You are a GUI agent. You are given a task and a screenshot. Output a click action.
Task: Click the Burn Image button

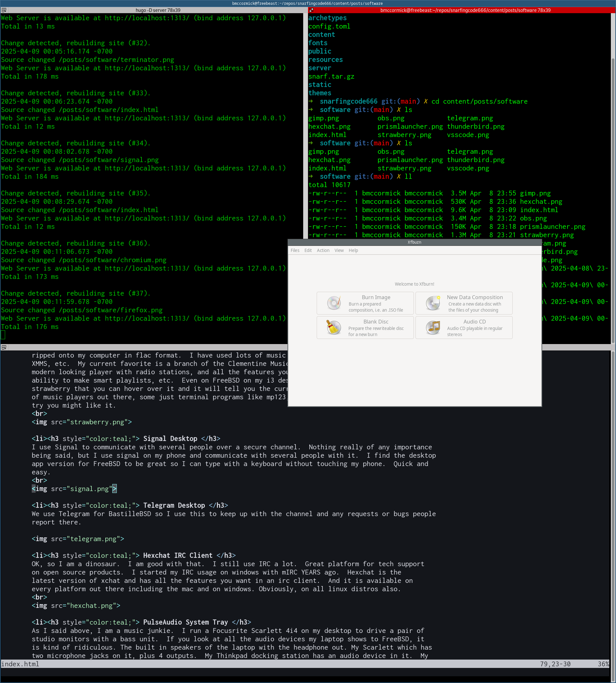pos(365,303)
